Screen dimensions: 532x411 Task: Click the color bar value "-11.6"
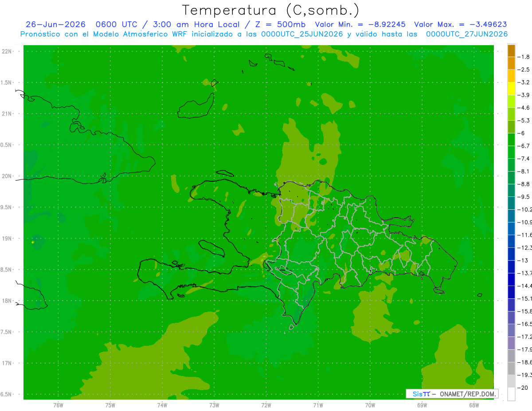tap(525, 235)
